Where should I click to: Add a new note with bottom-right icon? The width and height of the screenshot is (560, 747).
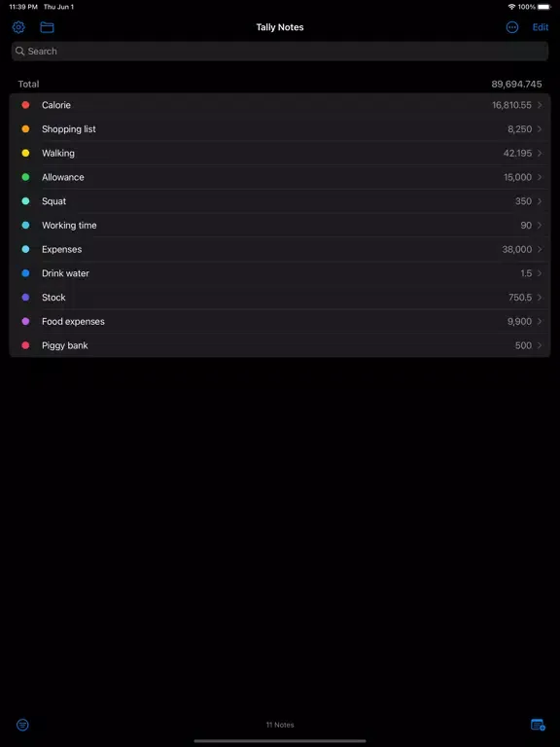pos(538,725)
